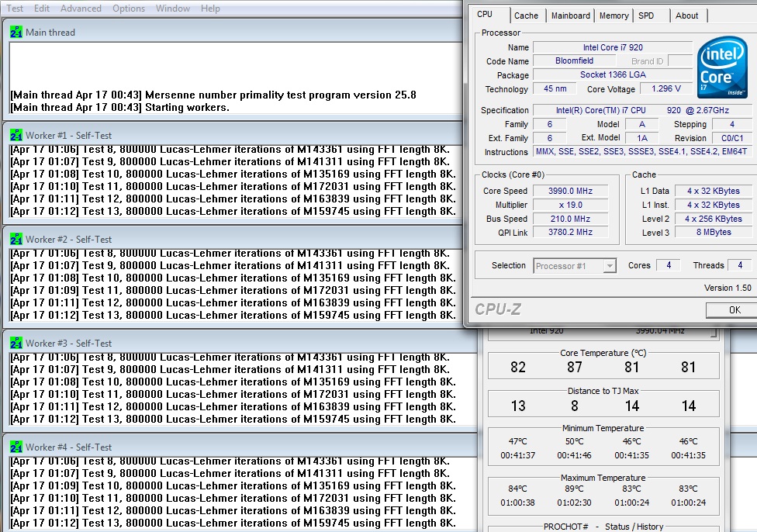
Task: Click the Distance to TJ Max value 13
Action: click(x=518, y=406)
